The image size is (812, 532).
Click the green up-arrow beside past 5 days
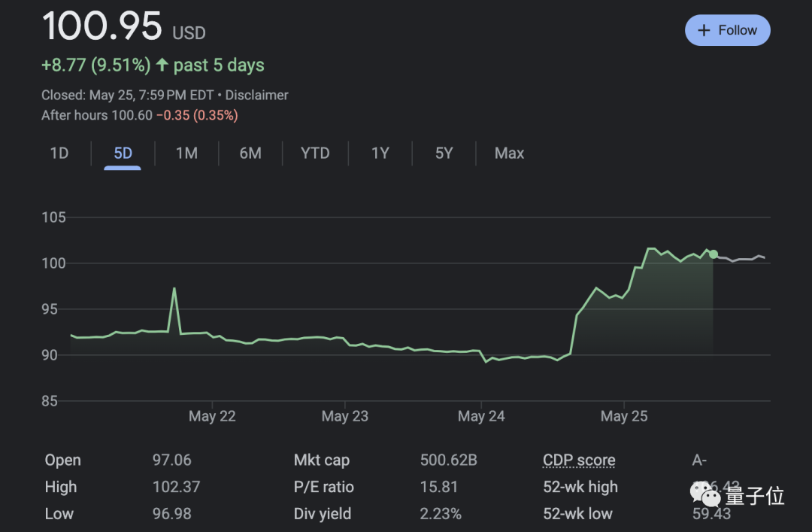(x=162, y=65)
